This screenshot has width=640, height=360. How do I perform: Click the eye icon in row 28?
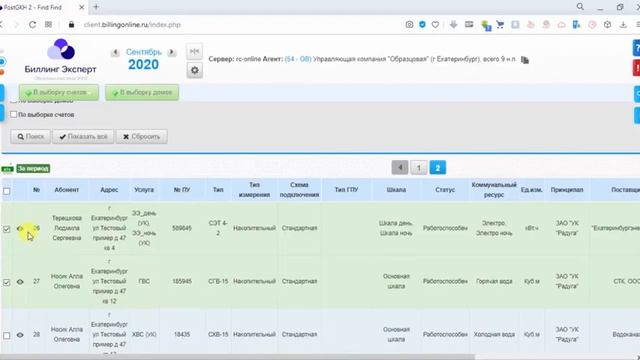(x=20, y=335)
